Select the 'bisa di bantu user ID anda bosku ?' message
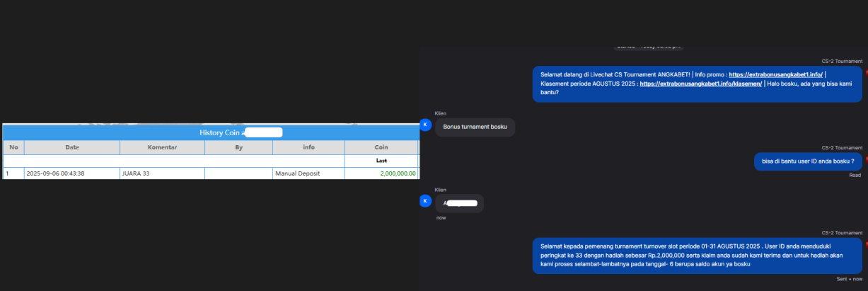The image size is (868, 291). point(809,161)
